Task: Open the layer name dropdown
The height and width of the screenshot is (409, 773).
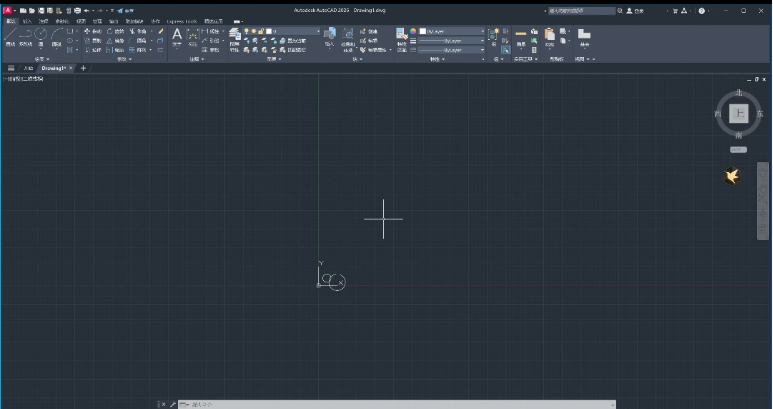Action: click(x=281, y=31)
